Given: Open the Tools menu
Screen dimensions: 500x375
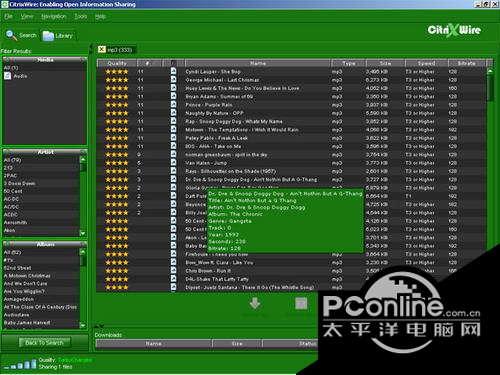Looking at the screenshot, I should (x=81, y=16).
